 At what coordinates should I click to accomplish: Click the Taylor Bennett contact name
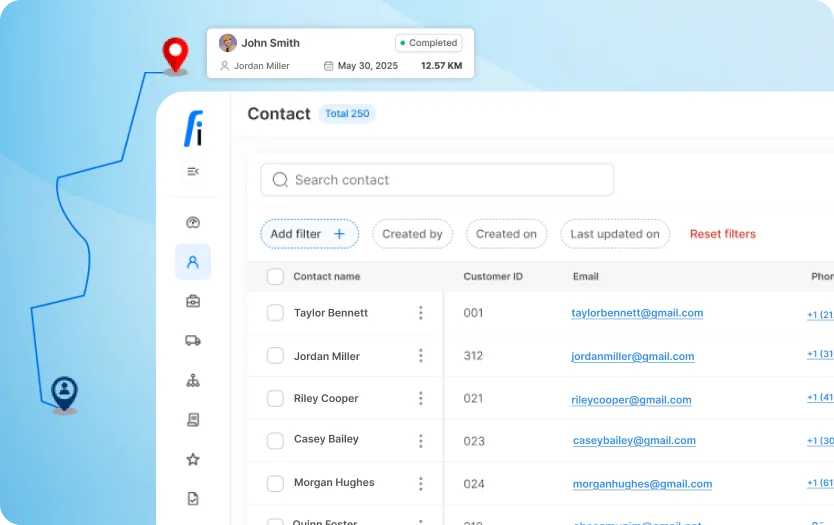331,313
